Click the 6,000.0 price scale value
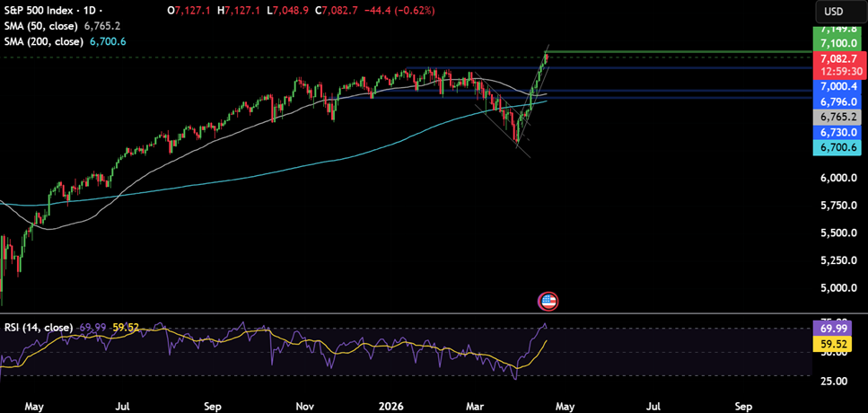 coord(837,178)
